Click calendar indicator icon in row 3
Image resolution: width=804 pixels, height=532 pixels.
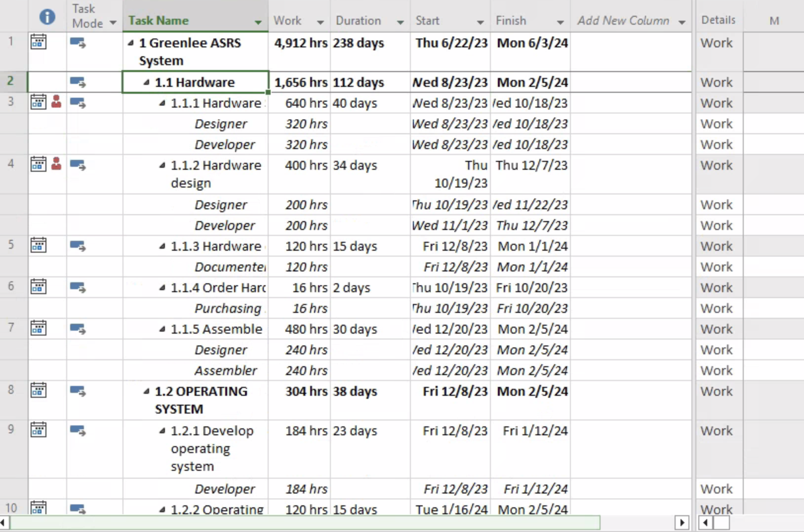[39, 102]
